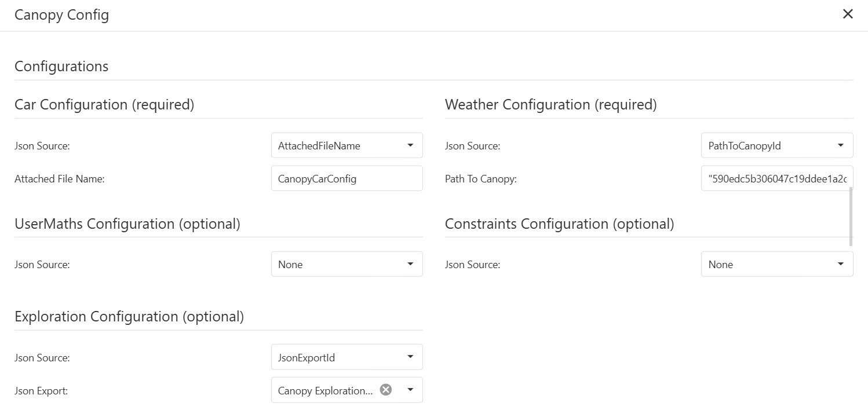Open UserMaths Json Source dropdown
868x410 pixels.
pos(347,264)
